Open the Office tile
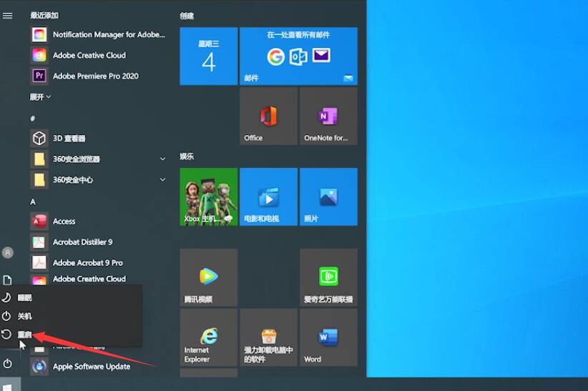The image size is (588, 391). [268, 116]
